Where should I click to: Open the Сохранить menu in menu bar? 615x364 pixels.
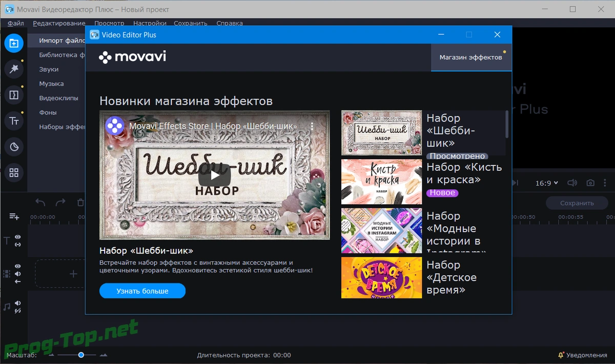pyautogui.click(x=191, y=23)
